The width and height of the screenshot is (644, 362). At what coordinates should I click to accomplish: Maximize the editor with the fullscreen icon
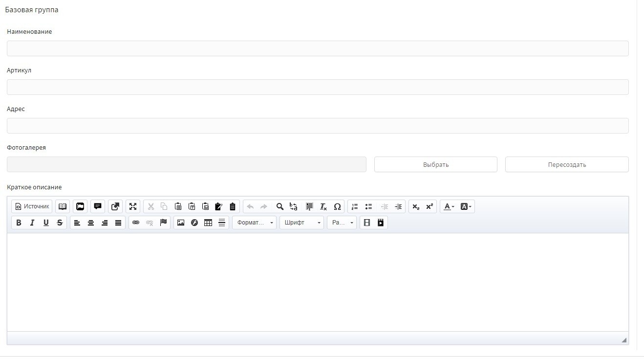(133, 206)
